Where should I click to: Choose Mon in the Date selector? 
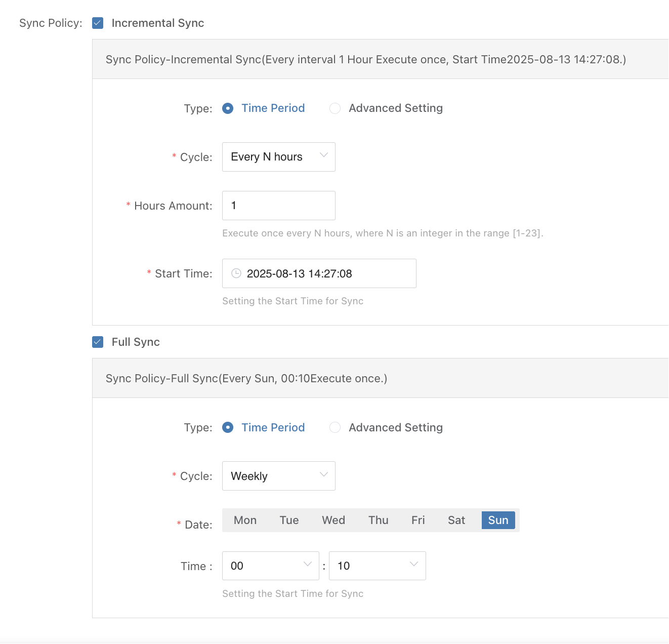[x=245, y=520]
